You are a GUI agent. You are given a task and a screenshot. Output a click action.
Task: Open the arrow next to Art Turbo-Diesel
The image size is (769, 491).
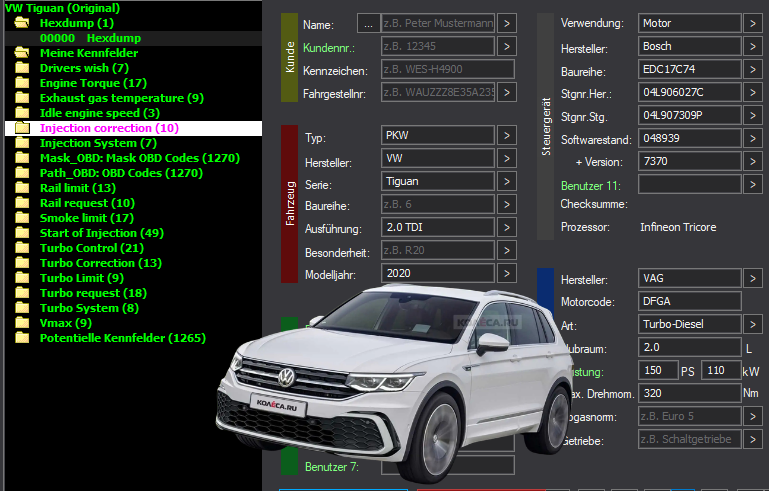753,324
